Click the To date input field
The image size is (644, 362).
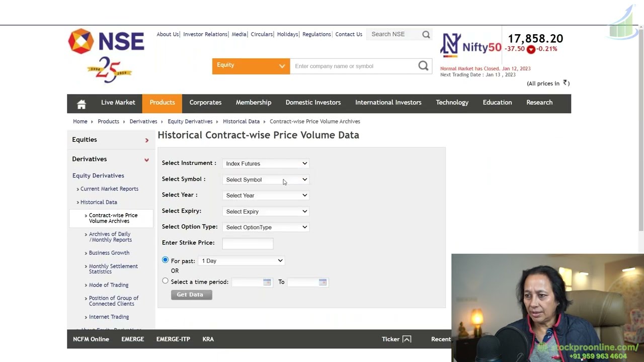303,282
